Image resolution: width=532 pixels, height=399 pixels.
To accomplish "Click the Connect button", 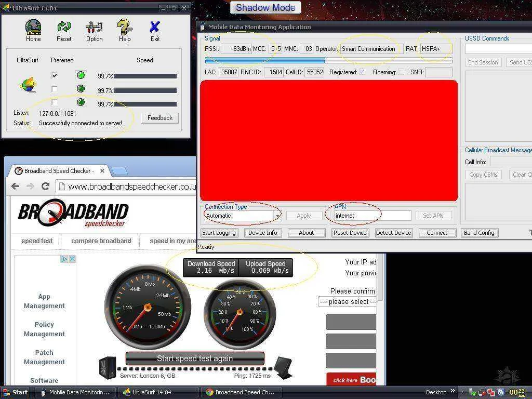I will click(437, 233).
